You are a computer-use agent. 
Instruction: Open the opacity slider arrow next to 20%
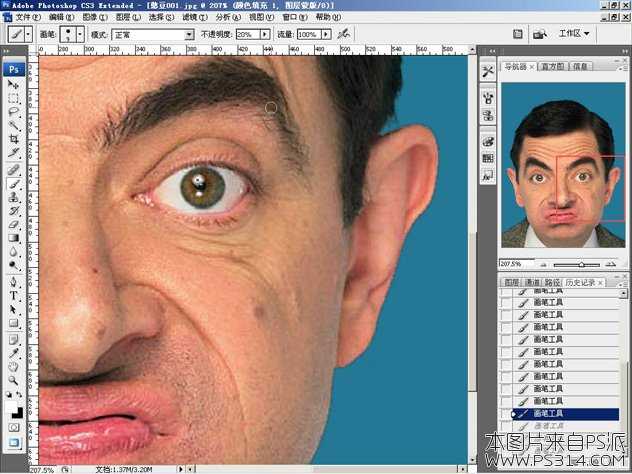coord(265,35)
